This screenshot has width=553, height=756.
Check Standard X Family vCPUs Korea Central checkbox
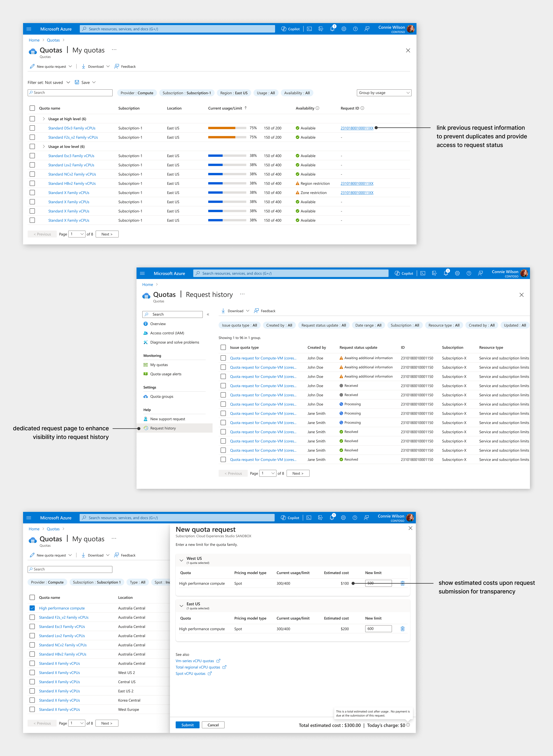pyautogui.click(x=32, y=700)
